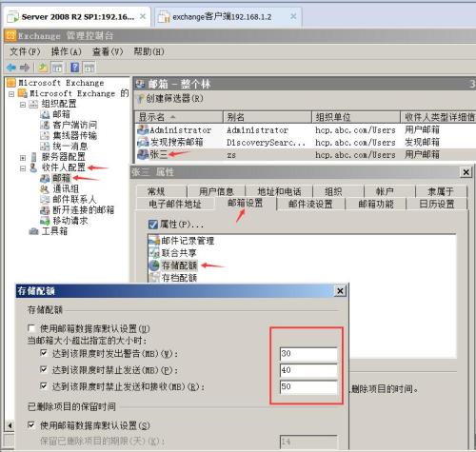Image resolution: width=476 pixels, height=452 pixels.
Task: Collapse the 收件人配置 tree node
Action: click(x=23, y=168)
